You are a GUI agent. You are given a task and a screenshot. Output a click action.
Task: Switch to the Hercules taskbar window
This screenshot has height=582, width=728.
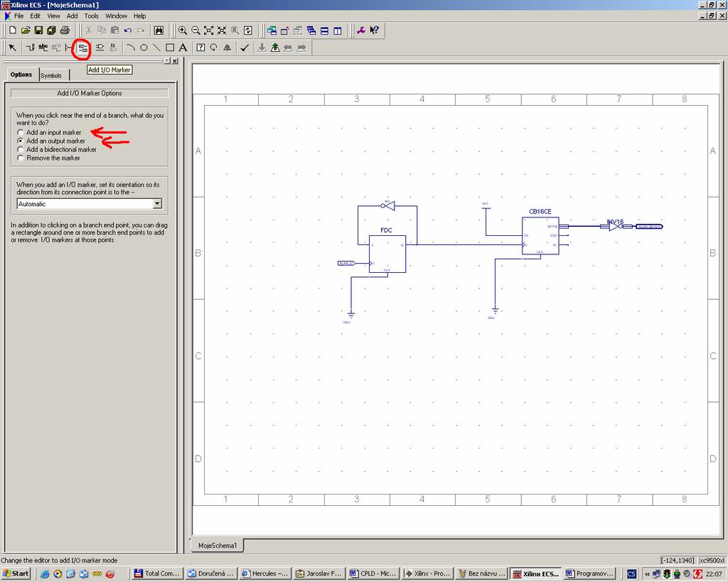tap(264, 573)
